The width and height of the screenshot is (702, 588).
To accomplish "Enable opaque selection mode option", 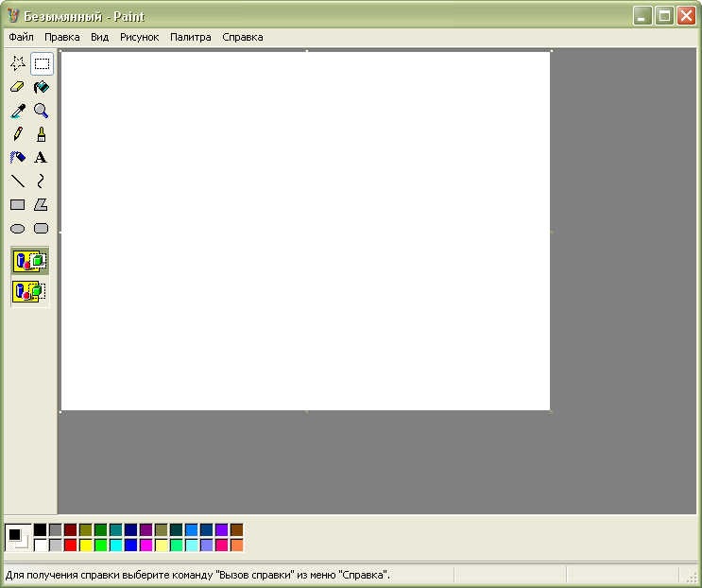I will point(29,261).
